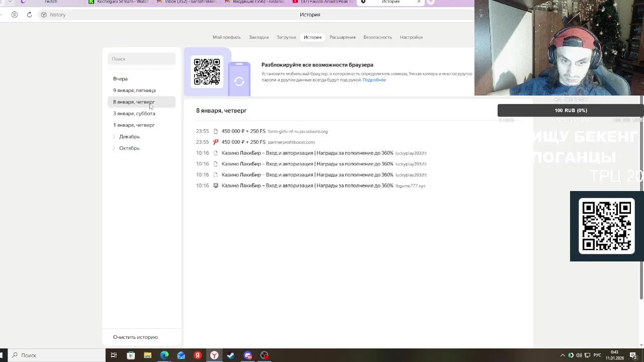This screenshot has height=362, width=644.
Task: Show history for Вчера
Action: [120, 79]
